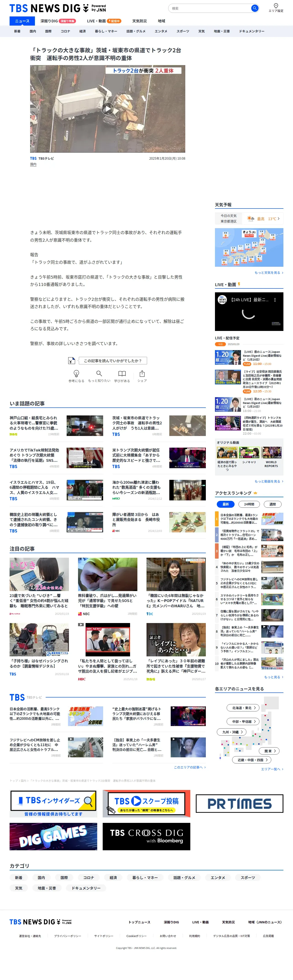
Task: Open the 国際 sub-navigation item
Action: [48, 31]
